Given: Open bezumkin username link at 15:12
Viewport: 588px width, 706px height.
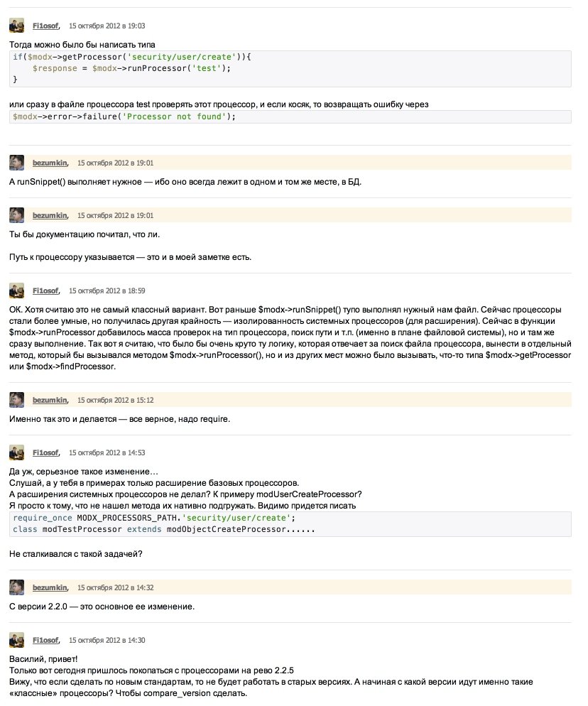Looking at the screenshot, I should click(x=50, y=401).
